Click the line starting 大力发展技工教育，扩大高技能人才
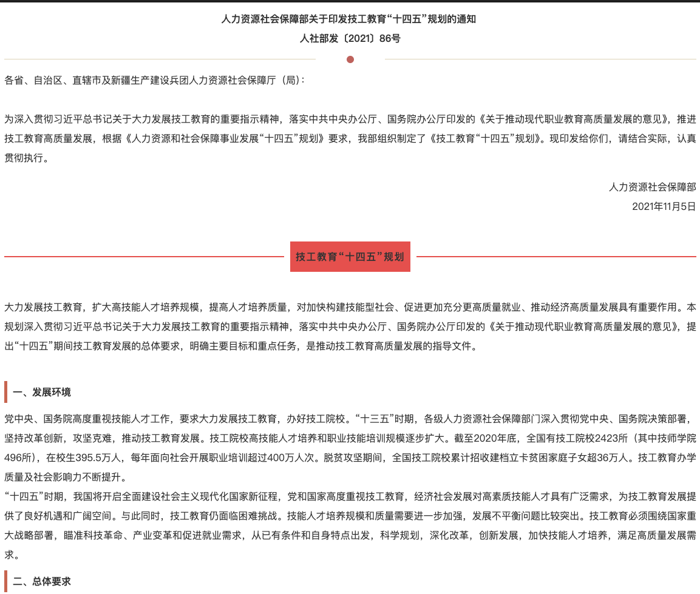This screenshot has height=594, width=700. [350, 307]
